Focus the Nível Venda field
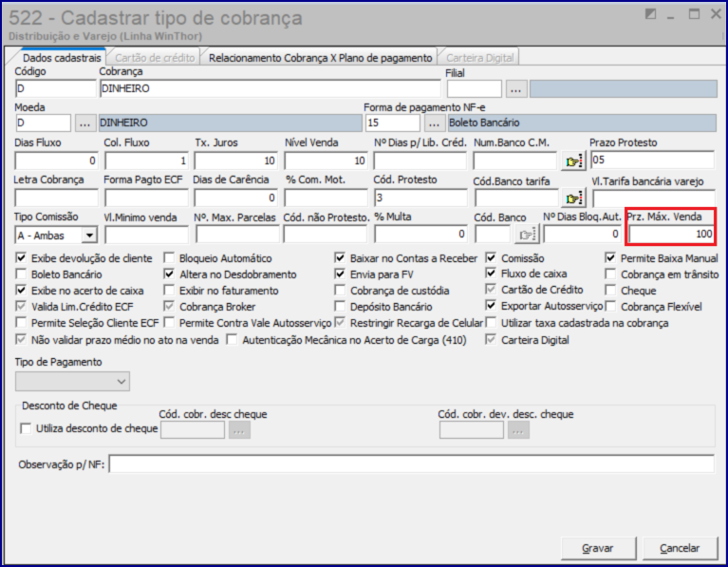Viewport: 728px width, 567px height. (x=326, y=161)
